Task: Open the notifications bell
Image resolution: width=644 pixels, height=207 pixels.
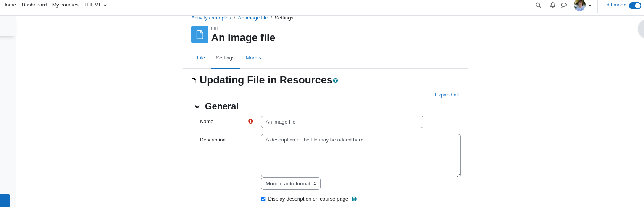Action: 552,5
